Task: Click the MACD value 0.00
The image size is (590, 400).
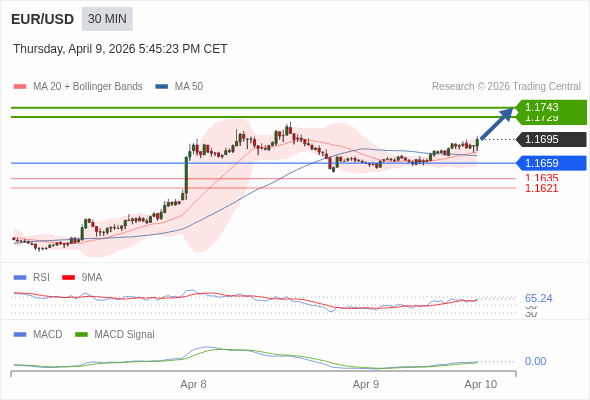Action: 535,361
